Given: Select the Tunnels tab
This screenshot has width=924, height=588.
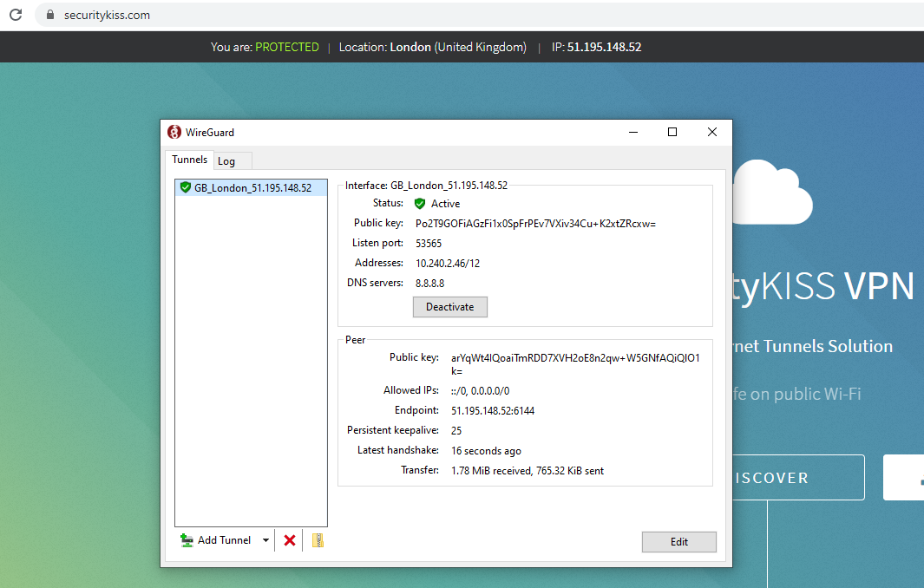Looking at the screenshot, I should (190, 160).
